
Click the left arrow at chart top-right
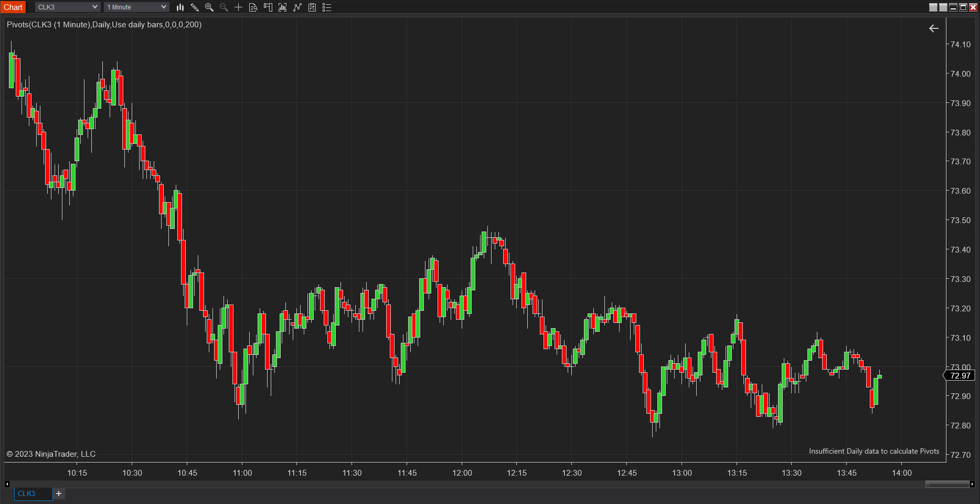coord(934,28)
